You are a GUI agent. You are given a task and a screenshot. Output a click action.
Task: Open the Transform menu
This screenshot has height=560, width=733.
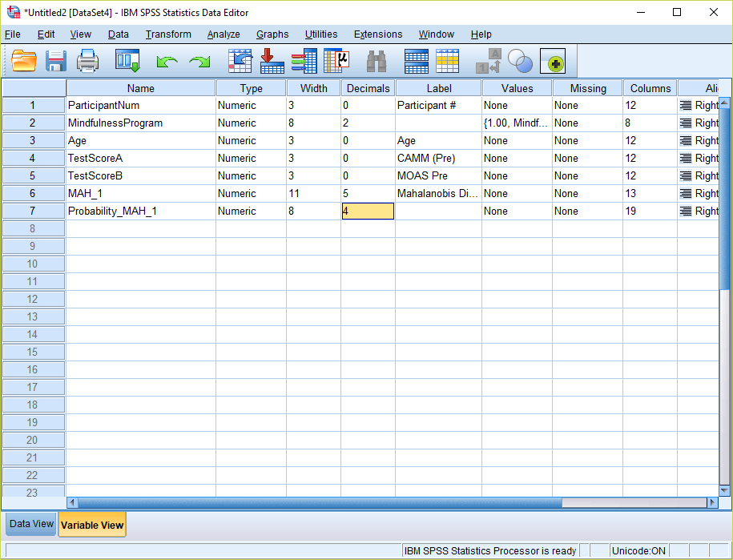pos(168,34)
